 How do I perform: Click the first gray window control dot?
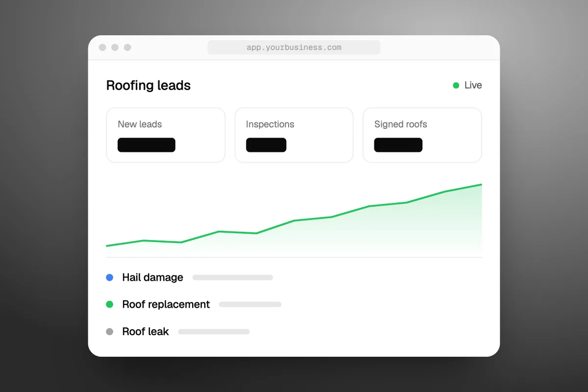click(102, 48)
